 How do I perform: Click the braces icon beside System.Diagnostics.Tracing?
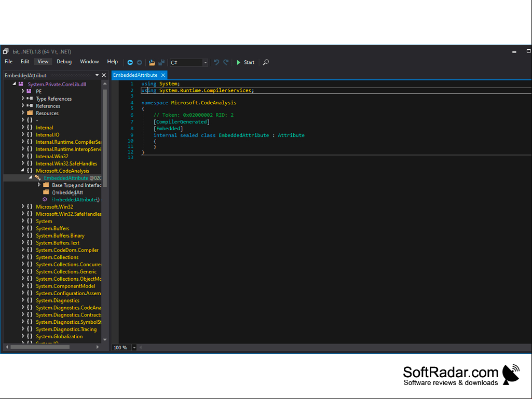[x=30, y=329]
